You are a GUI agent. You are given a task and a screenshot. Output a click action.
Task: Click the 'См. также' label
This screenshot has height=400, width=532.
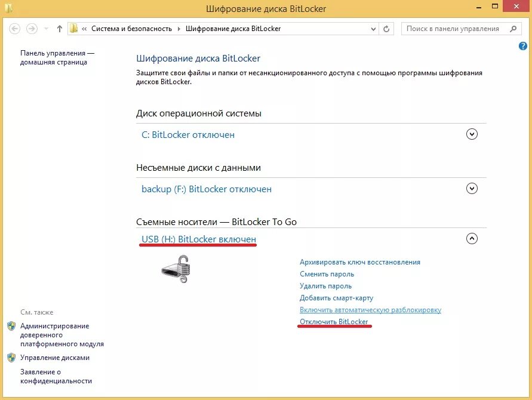[x=36, y=312]
